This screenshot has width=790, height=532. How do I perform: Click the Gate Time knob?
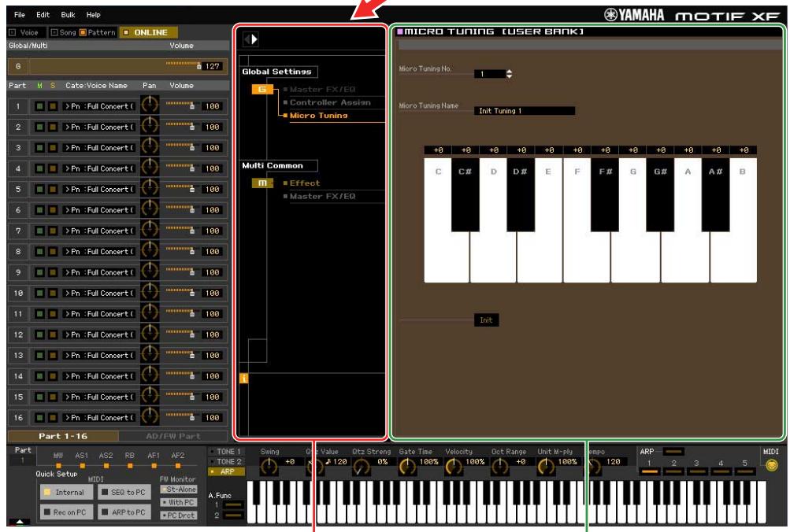coord(407,467)
